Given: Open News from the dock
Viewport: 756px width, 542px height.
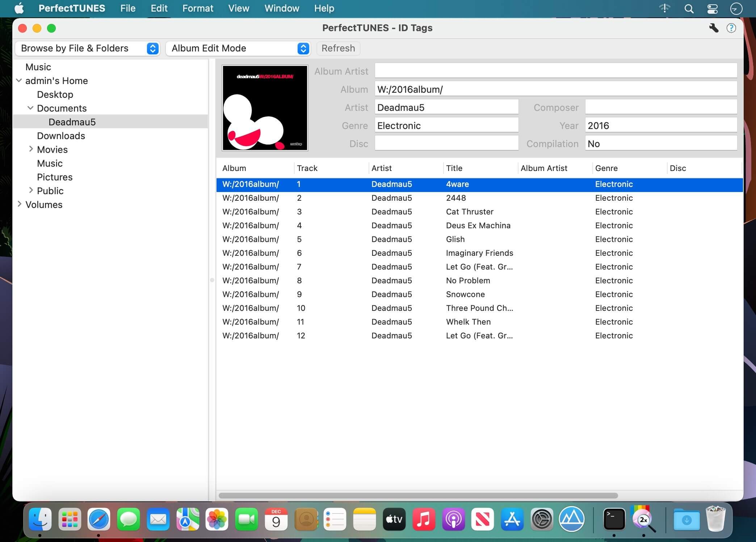Looking at the screenshot, I should (x=483, y=519).
